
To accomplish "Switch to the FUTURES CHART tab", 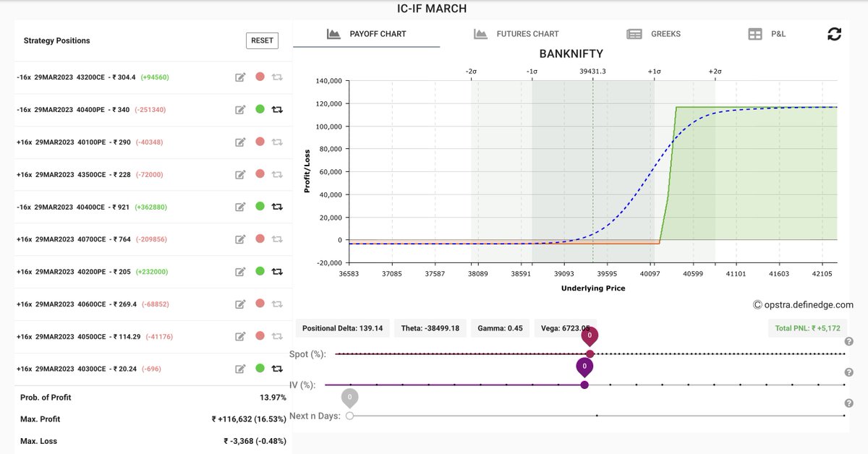I will tap(528, 33).
